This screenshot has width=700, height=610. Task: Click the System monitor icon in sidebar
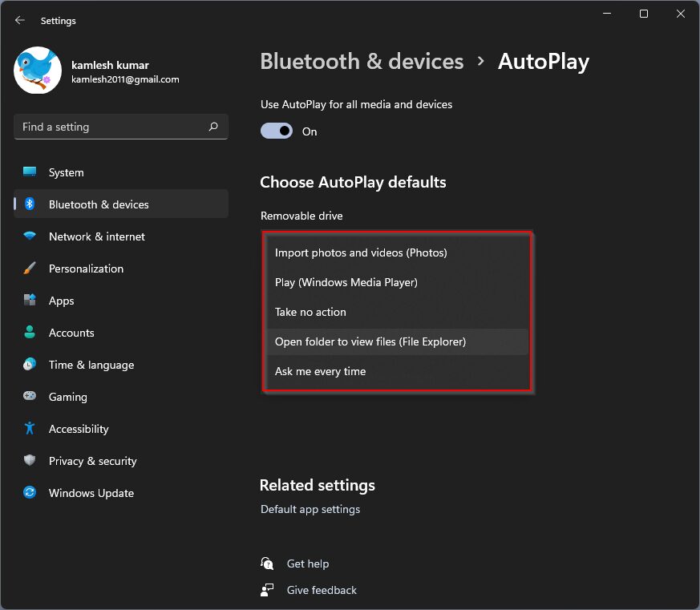(30, 172)
